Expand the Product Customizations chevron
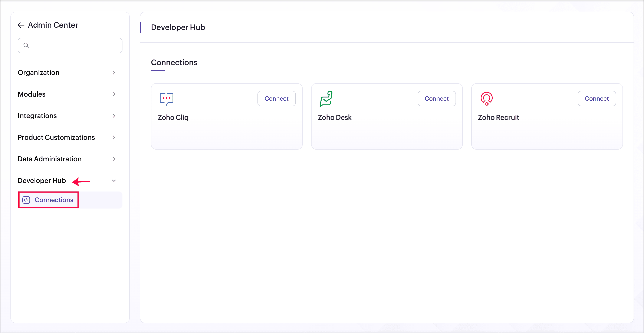 tap(114, 137)
